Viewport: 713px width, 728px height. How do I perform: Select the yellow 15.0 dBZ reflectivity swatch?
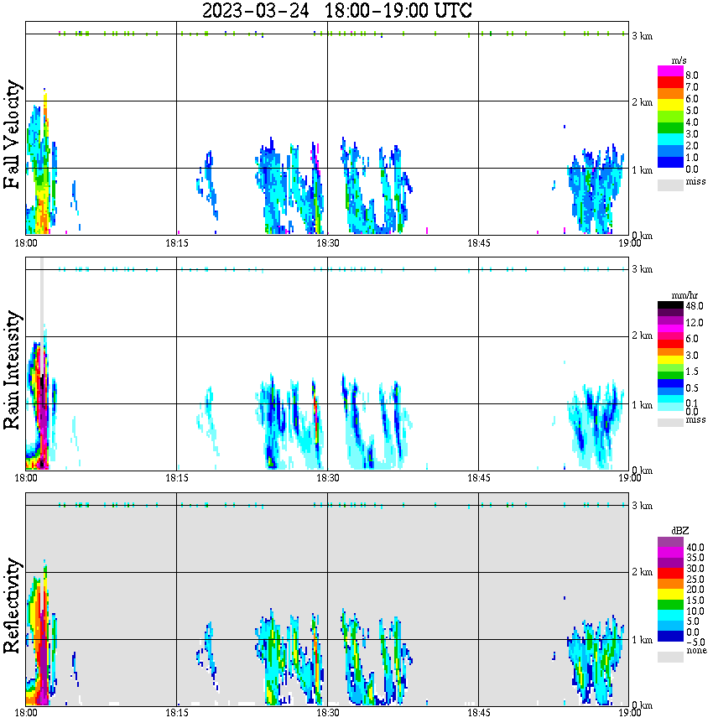(670, 594)
